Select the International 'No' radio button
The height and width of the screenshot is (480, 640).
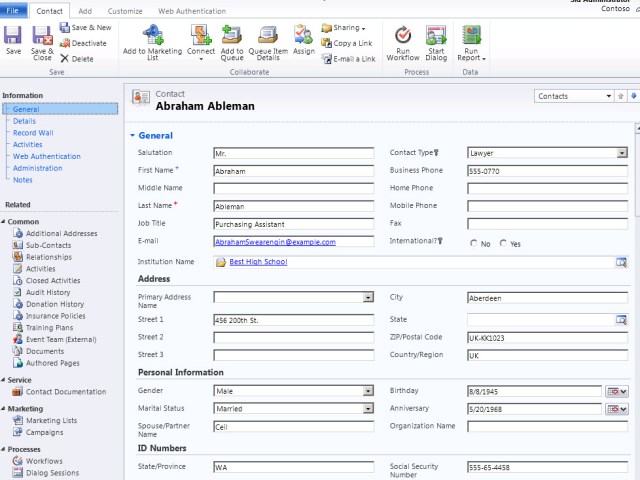[x=473, y=243]
